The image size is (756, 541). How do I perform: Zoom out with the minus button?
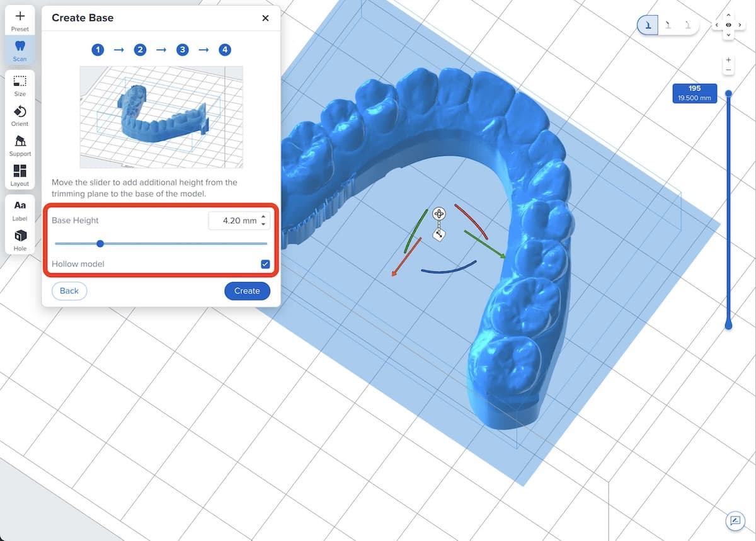[x=728, y=70]
